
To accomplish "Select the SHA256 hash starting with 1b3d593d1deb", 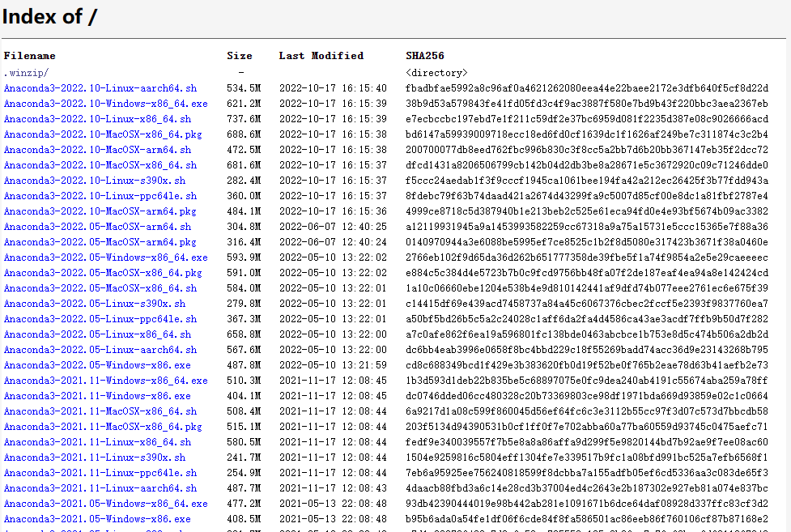I will pos(587,381).
